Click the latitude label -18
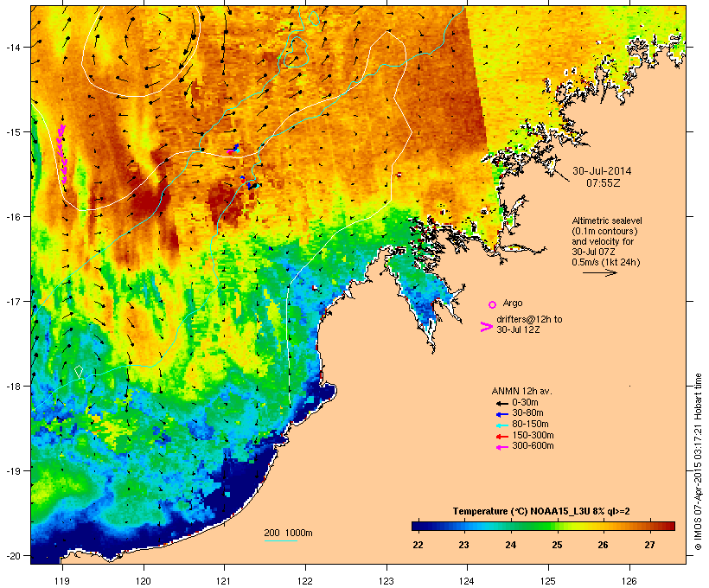709x588 pixels. 12,386
